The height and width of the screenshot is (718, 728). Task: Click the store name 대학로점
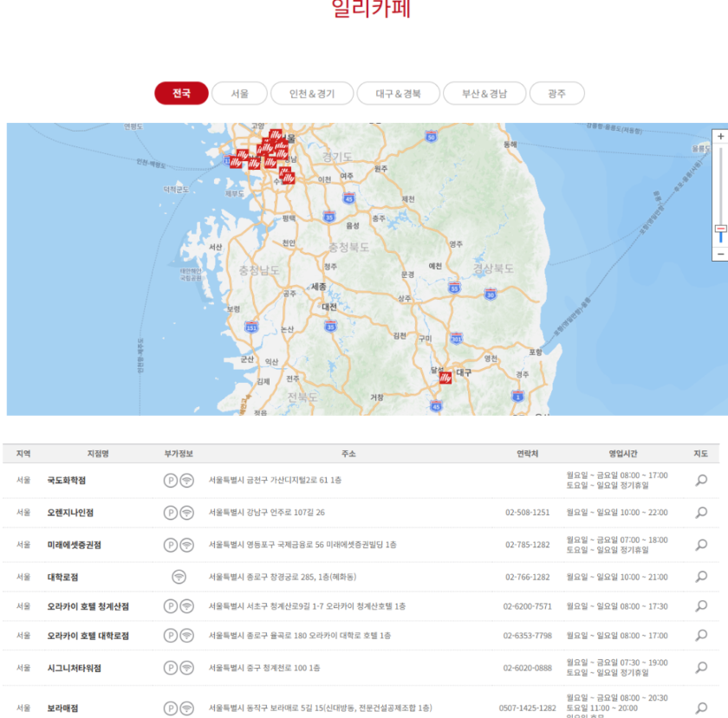pyautogui.click(x=62, y=578)
